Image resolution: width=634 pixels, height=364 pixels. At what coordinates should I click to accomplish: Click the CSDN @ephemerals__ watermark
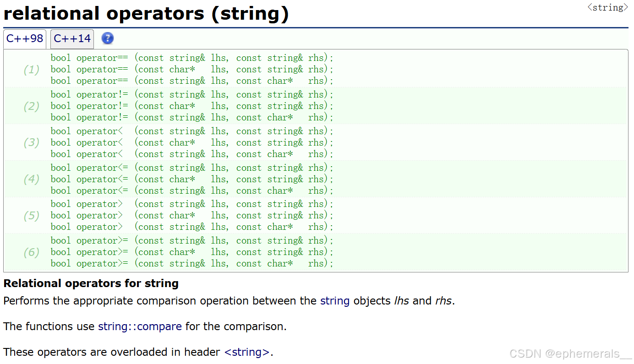pyautogui.click(x=570, y=354)
